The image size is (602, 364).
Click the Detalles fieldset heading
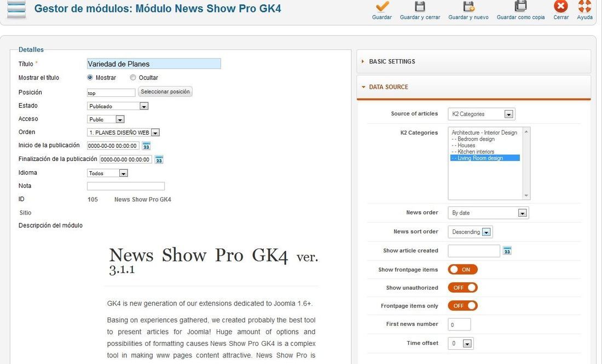click(x=31, y=49)
